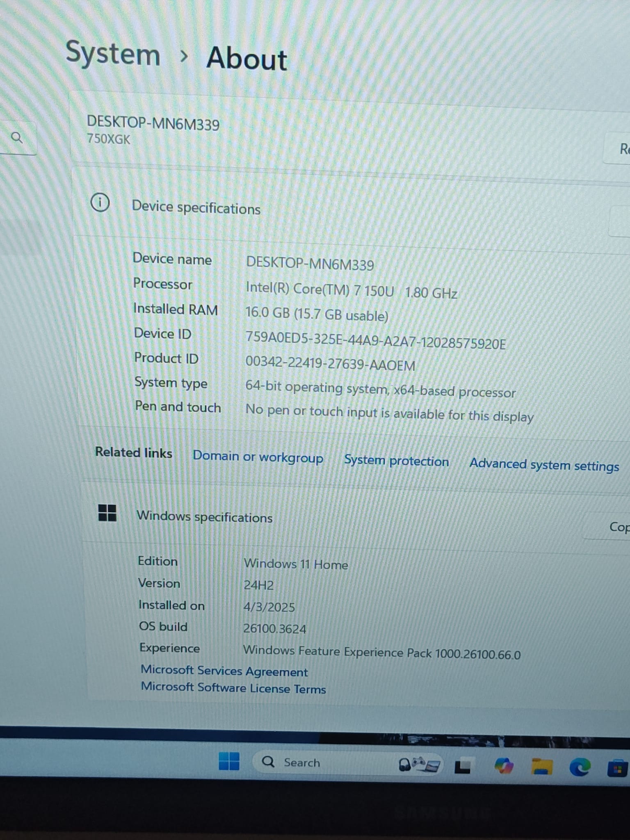Select Version value 24H2
The image size is (630, 840).
click(258, 585)
